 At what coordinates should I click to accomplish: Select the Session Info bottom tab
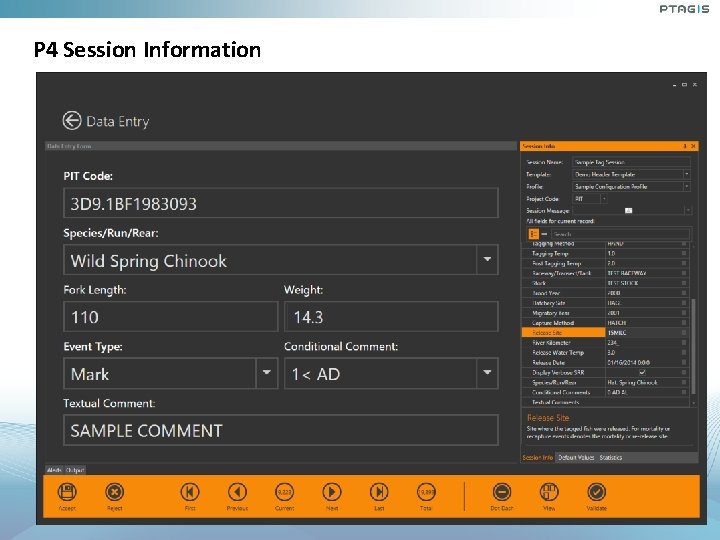click(x=537, y=457)
